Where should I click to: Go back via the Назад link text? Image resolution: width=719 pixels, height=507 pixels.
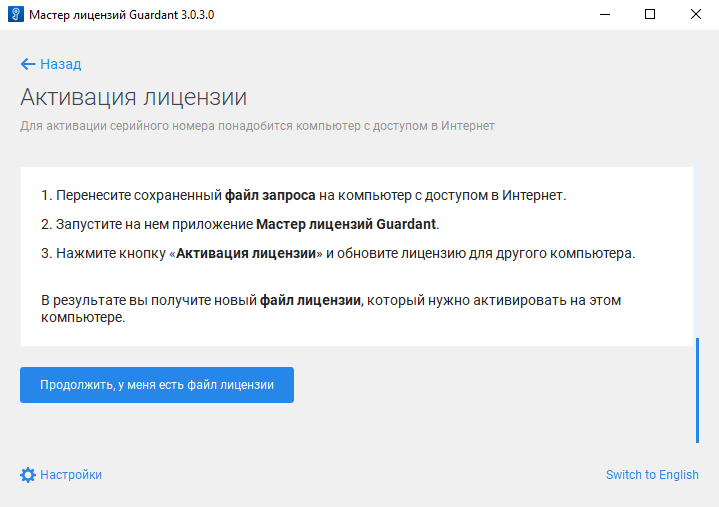[x=60, y=64]
